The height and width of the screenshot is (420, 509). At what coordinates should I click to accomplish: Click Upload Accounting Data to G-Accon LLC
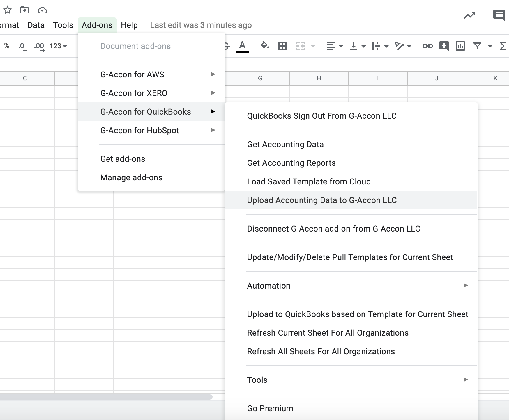(351, 200)
